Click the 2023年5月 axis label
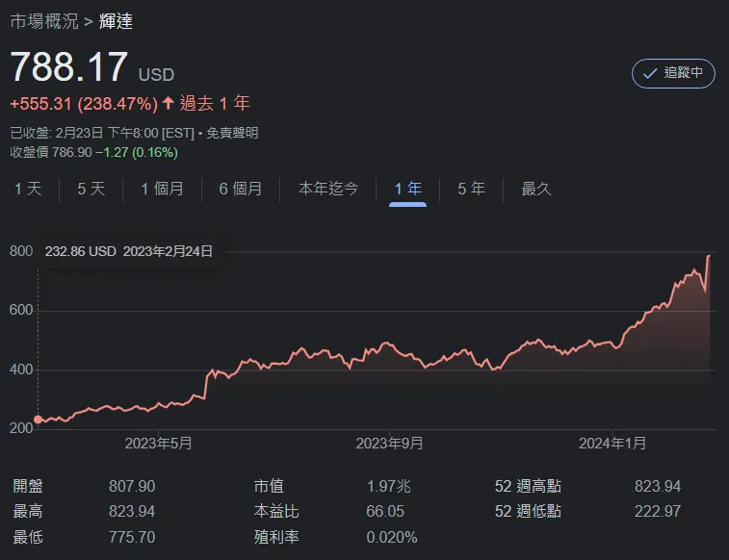The height and width of the screenshot is (560, 729). pyautogui.click(x=158, y=444)
